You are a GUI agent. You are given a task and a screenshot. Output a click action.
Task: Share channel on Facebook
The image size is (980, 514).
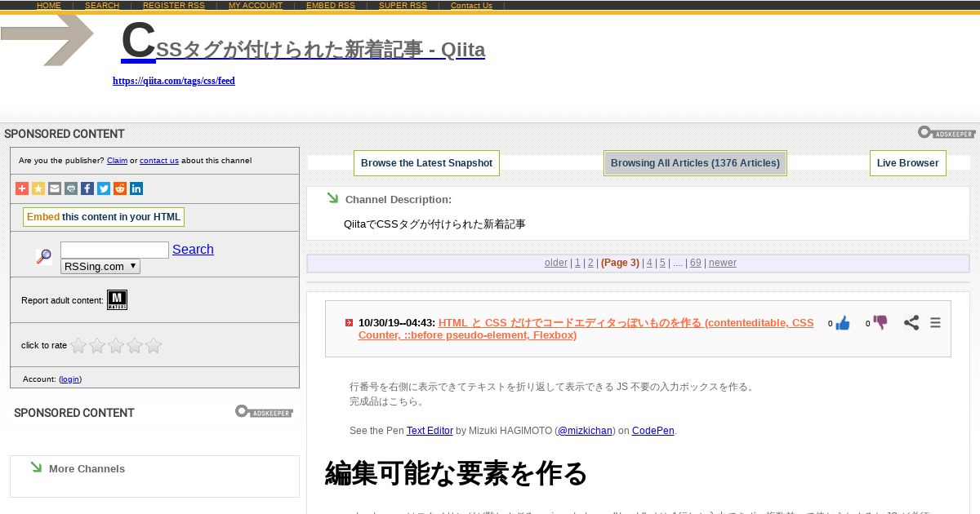87,188
